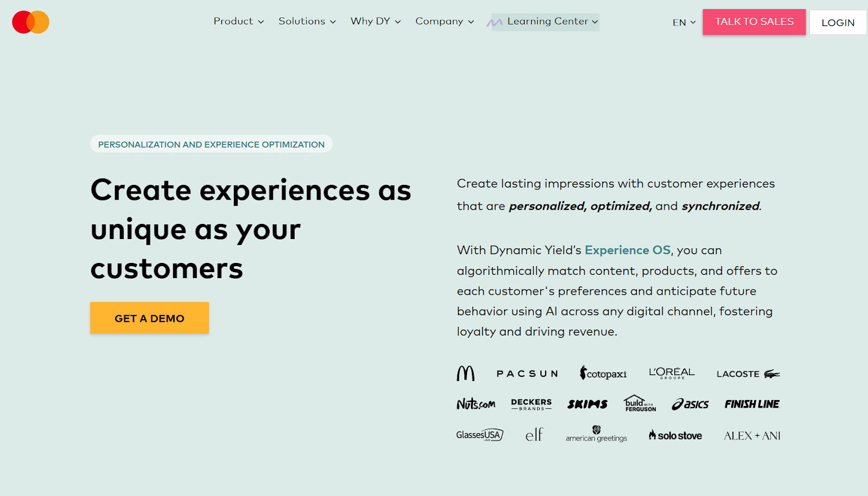The width and height of the screenshot is (868, 496).
Task: Click the Personalization and Experience Optimization tag
Action: [211, 144]
